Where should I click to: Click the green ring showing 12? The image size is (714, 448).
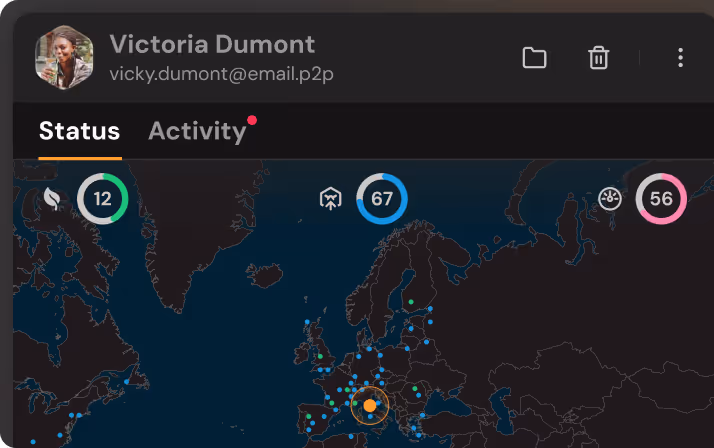(x=102, y=199)
